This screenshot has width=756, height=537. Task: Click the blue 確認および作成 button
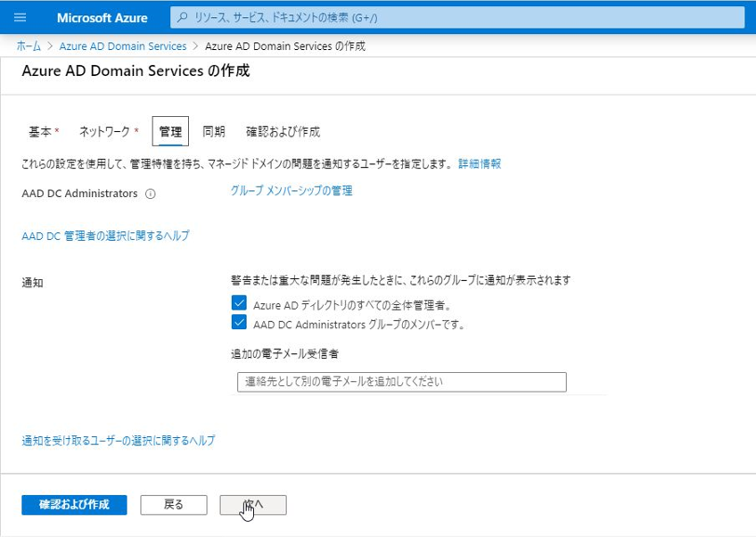tap(74, 505)
